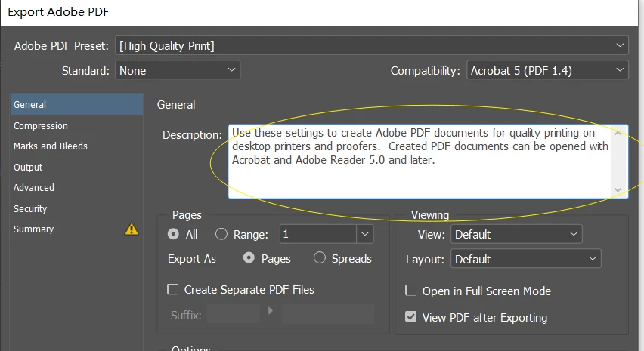Open the Standard dropdown set to None
The width and height of the screenshot is (644, 351).
pyautogui.click(x=178, y=70)
